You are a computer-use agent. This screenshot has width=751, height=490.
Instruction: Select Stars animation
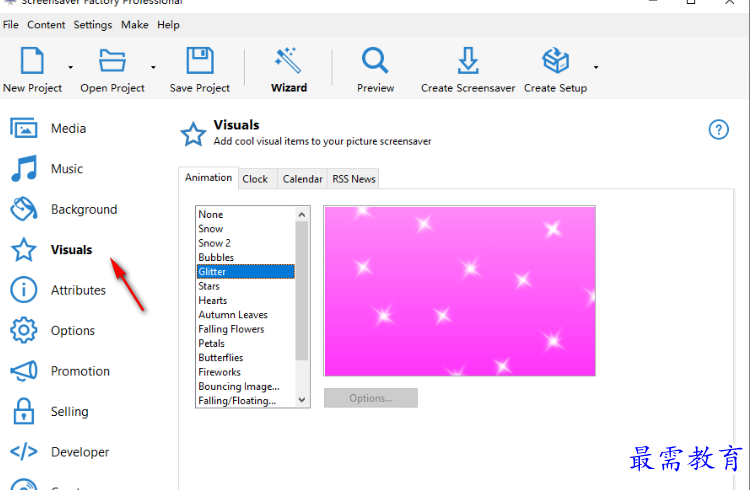click(x=246, y=286)
